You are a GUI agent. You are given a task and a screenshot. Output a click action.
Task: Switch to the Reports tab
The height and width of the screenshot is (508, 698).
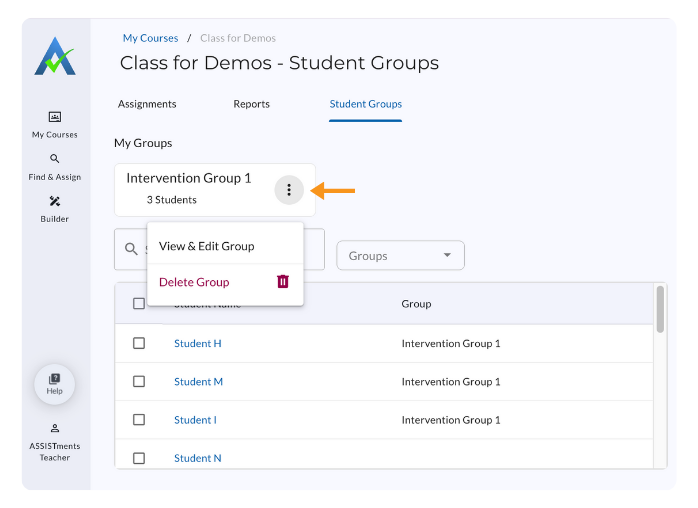click(x=251, y=104)
